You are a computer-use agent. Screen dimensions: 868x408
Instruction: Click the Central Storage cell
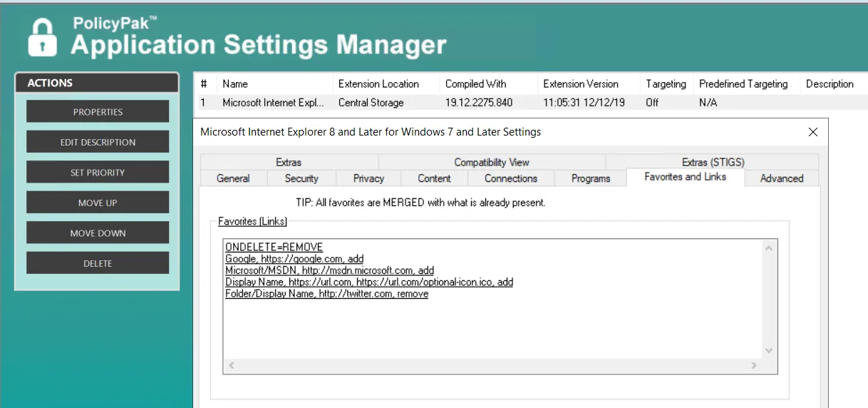(x=371, y=103)
